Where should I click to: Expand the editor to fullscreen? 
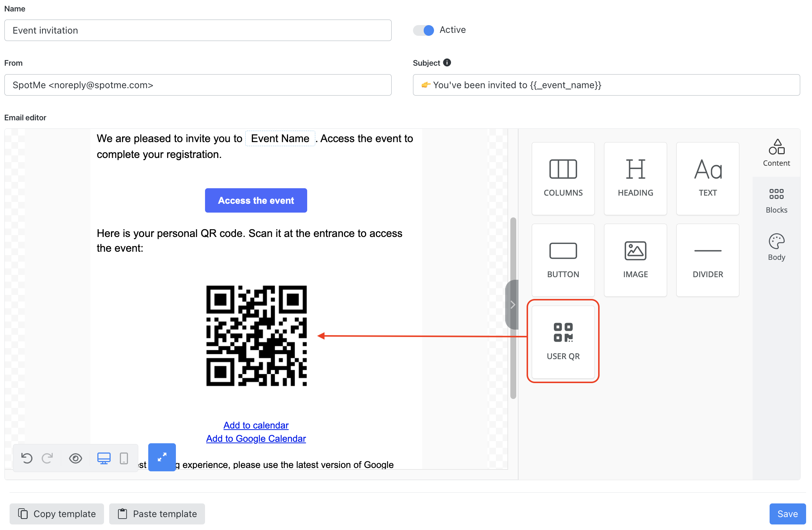[162, 457]
